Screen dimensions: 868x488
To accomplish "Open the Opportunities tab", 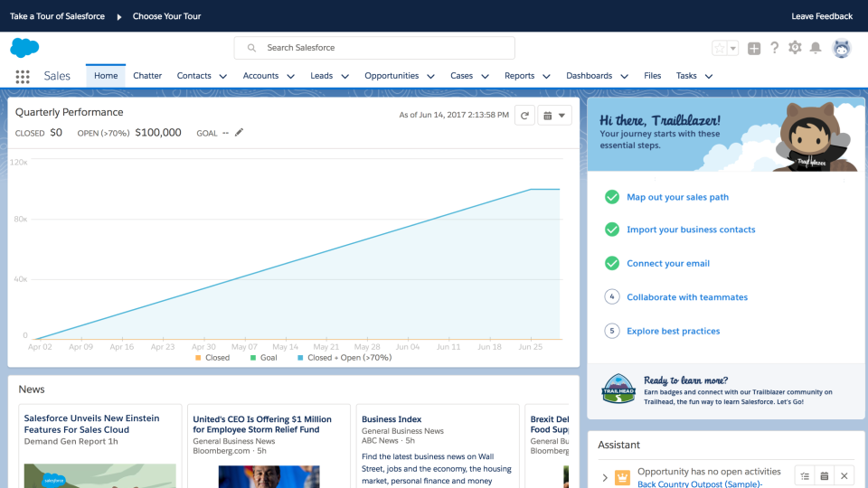I will click(x=392, y=76).
